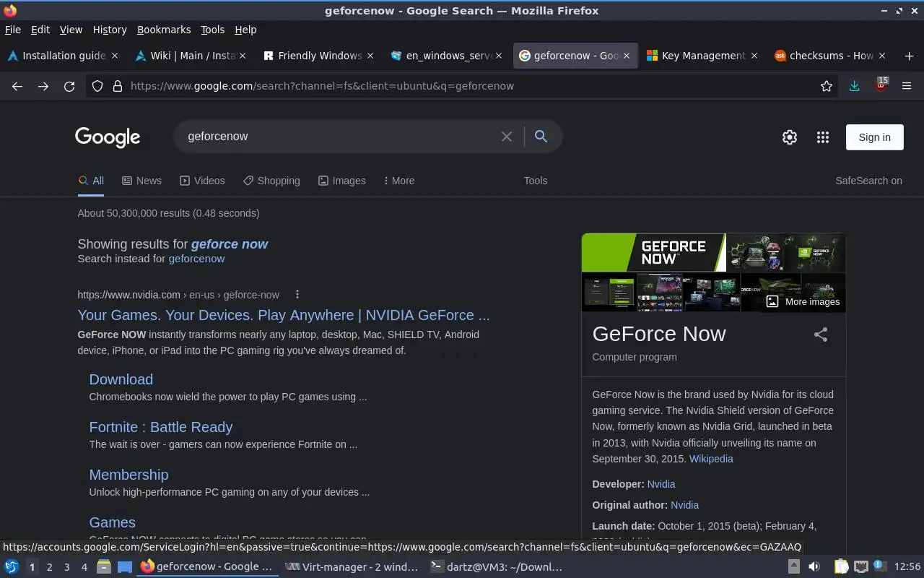Open the File menu

click(12, 30)
